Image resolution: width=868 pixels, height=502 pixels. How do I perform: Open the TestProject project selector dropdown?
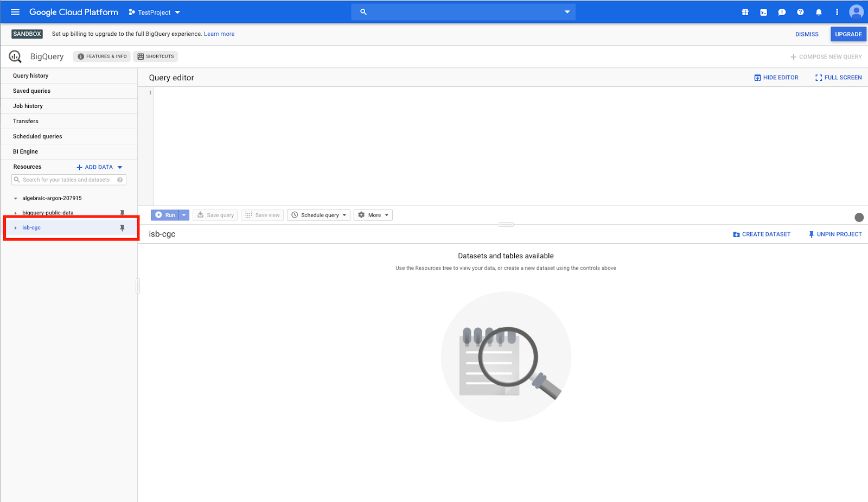(155, 12)
